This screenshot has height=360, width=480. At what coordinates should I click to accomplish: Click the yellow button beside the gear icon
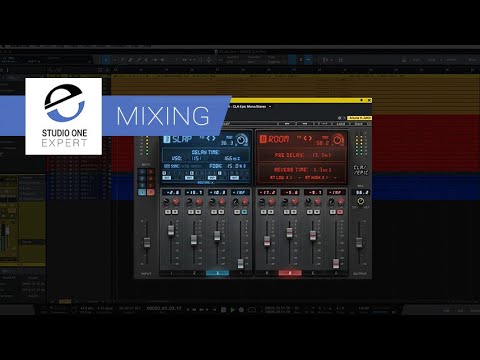(x=359, y=118)
